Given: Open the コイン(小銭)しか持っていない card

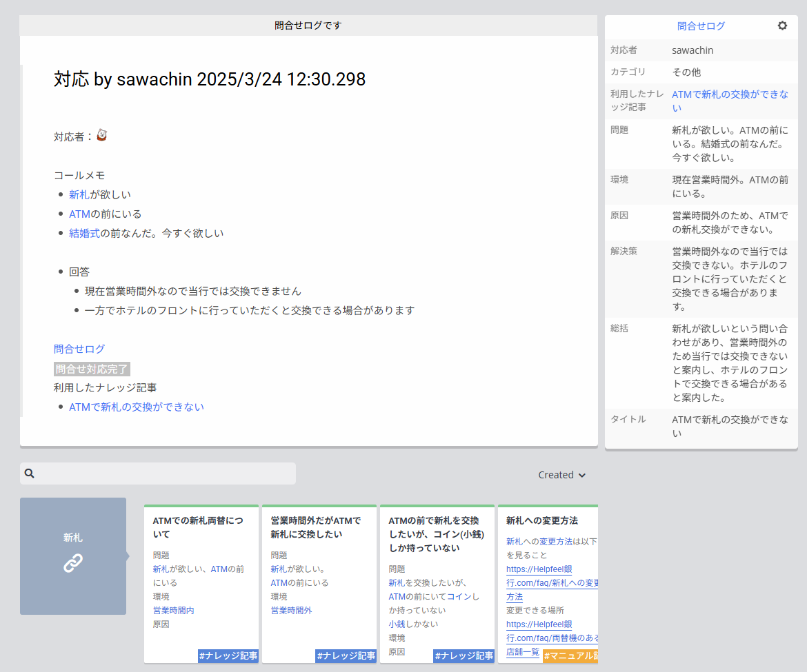Looking at the screenshot, I should (x=437, y=534).
